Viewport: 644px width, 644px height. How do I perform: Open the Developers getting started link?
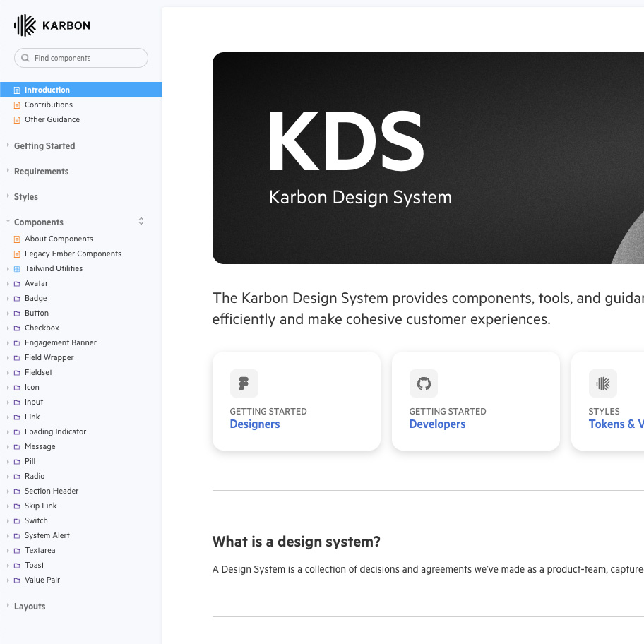coord(437,424)
